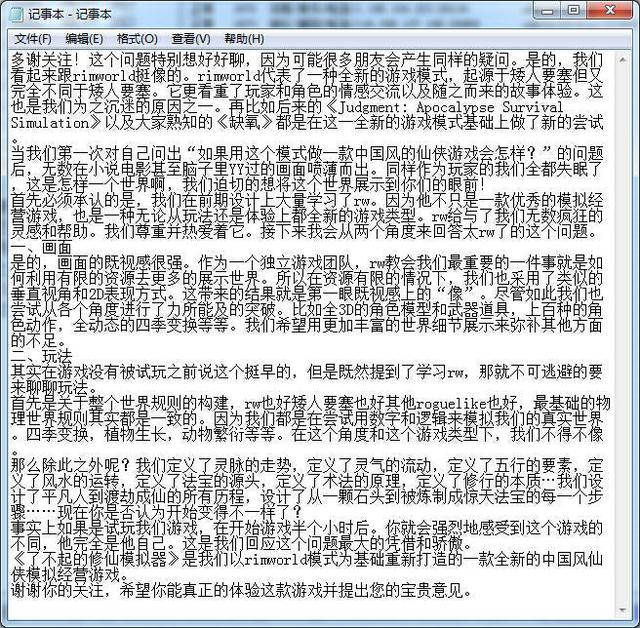
Task: Click the scrollbar down arrow
Action: pos(622,610)
